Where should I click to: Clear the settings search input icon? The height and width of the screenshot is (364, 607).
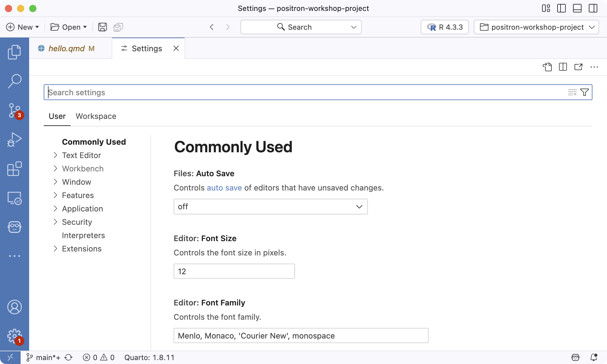tap(572, 92)
